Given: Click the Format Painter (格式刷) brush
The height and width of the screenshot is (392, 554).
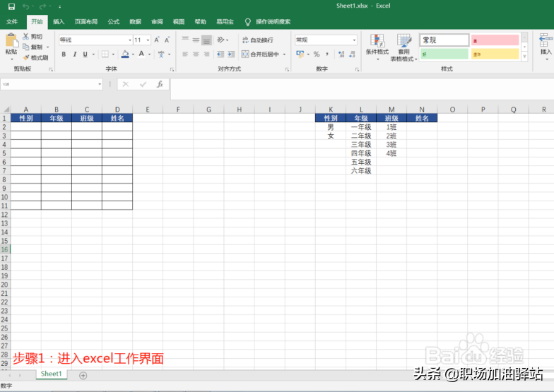Looking at the screenshot, I should click(25, 58).
